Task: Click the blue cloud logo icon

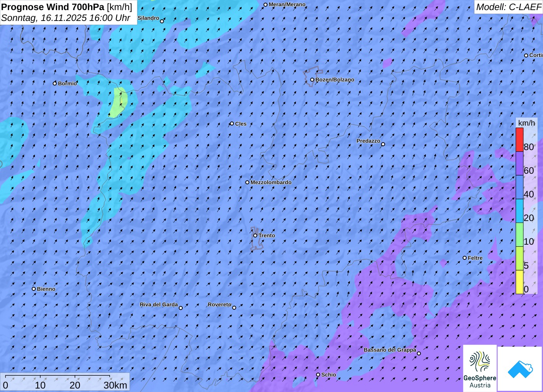Action: pyautogui.click(x=520, y=369)
